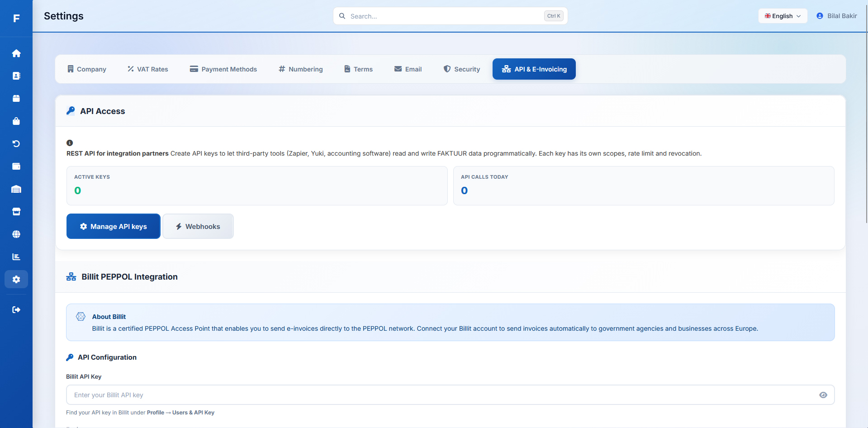The image size is (868, 428).
Task: Open the contacts address book icon
Action: point(16,76)
